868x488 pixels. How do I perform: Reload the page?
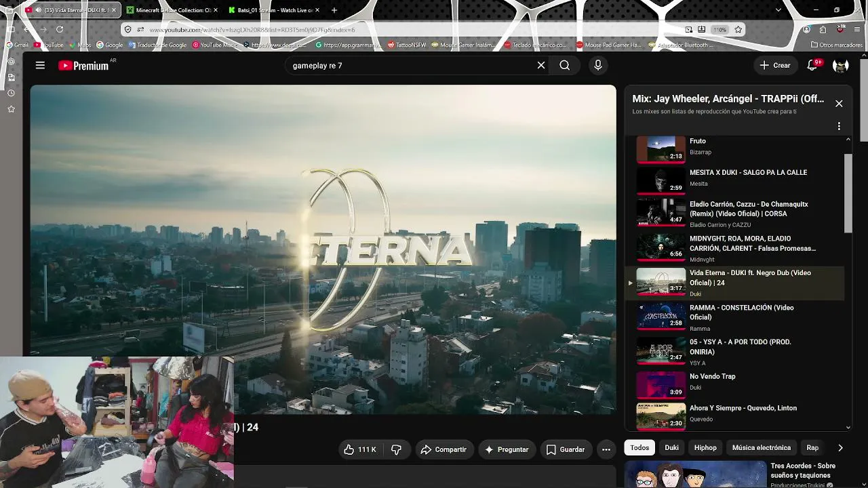(x=60, y=29)
